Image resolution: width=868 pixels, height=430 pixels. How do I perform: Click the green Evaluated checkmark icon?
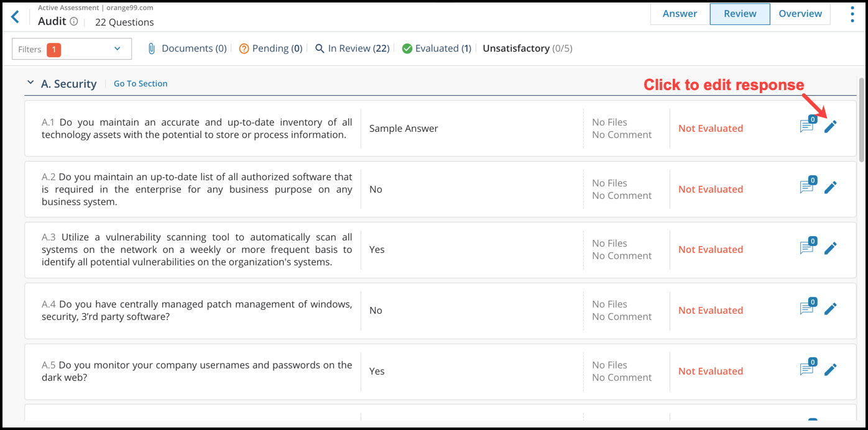pyautogui.click(x=407, y=48)
